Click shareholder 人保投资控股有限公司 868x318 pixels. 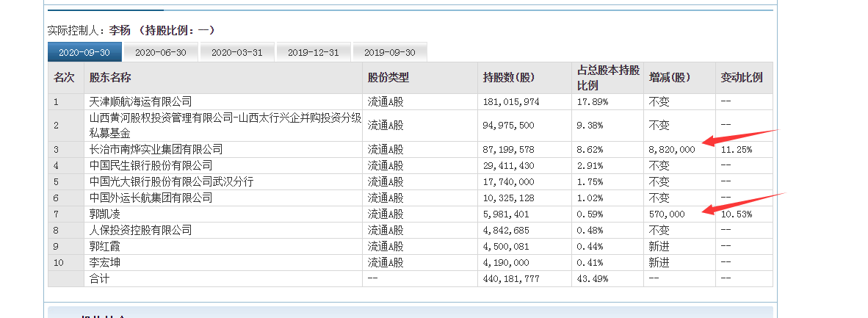pos(140,230)
